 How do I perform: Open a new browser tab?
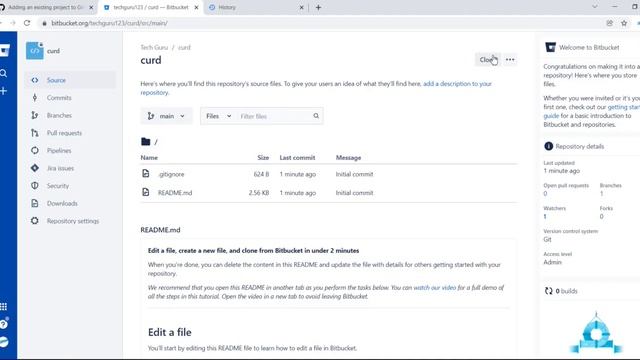click(318, 7)
